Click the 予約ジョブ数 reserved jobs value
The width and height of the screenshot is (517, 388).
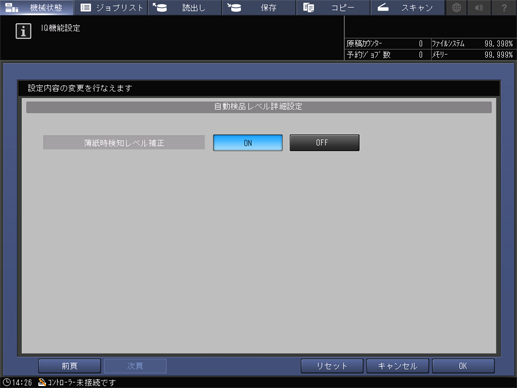(421, 55)
